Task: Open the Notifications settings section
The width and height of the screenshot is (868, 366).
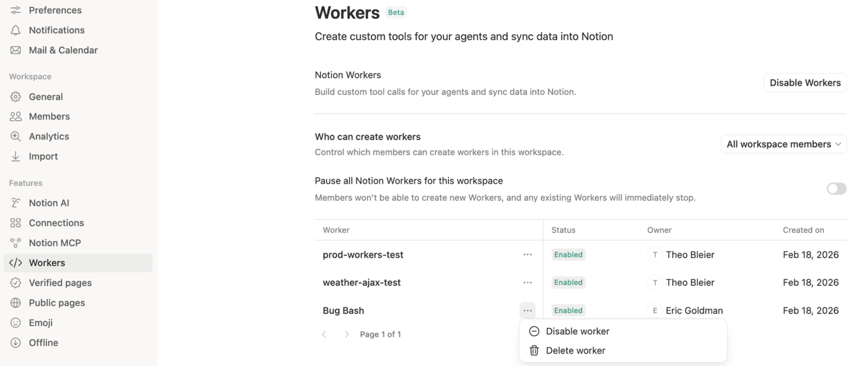Action: (78, 30)
